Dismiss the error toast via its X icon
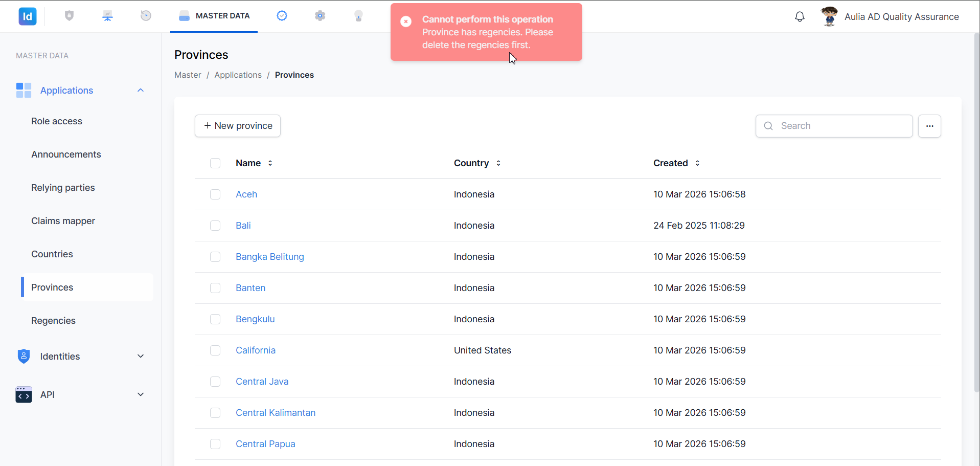Screen dimensions: 980x466 coord(406,21)
